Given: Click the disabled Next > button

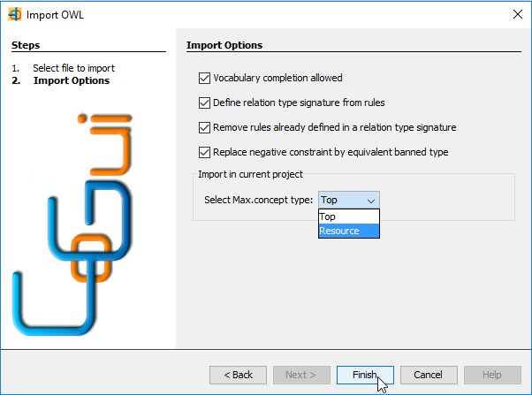Looking at the screenshot, I should (x=301, y=375).
